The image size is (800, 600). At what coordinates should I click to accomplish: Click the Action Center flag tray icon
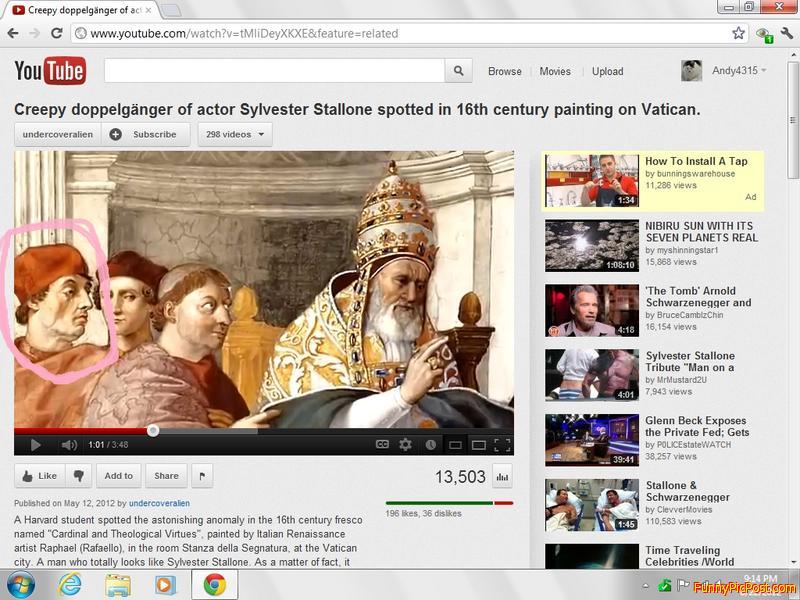tap(683, 585)
